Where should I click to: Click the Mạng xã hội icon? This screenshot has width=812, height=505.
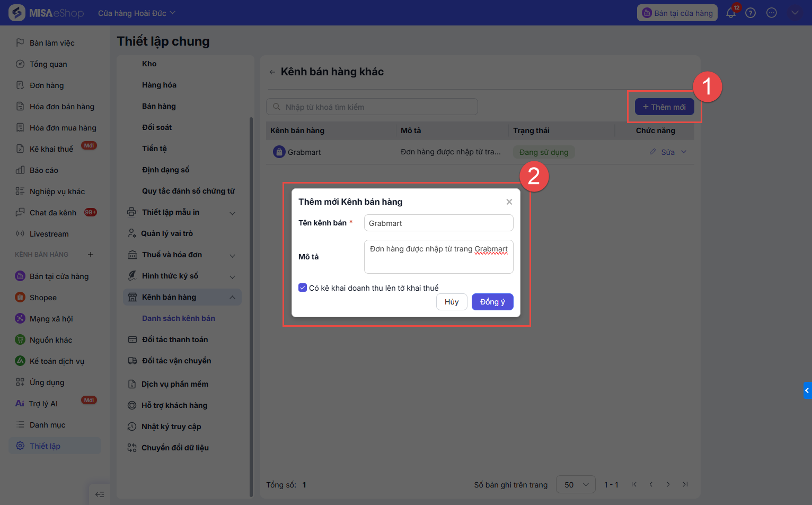click(20, 318)
